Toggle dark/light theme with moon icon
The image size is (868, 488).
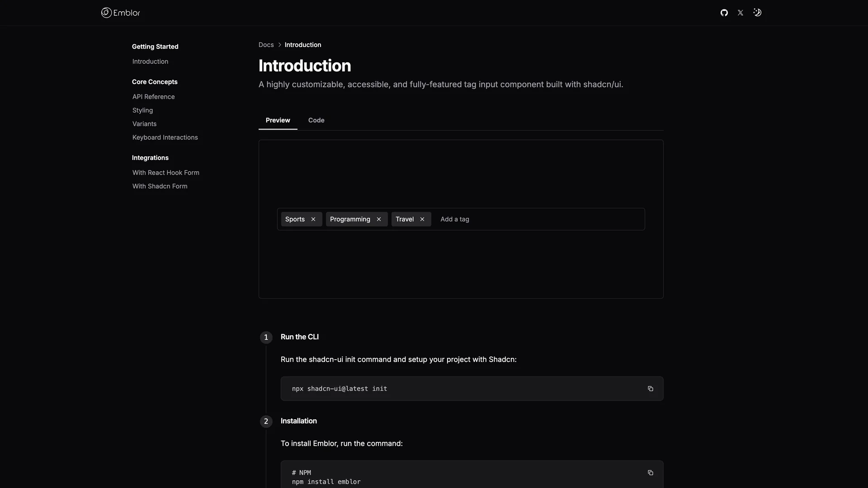(x=758, y=12)
